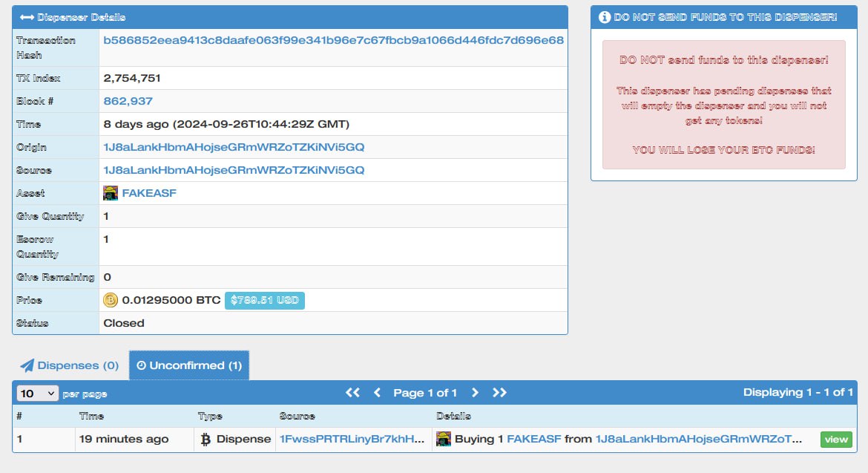Go to next page arrow
This screenshot has width=868, height=473.
[x=475, y=393]
